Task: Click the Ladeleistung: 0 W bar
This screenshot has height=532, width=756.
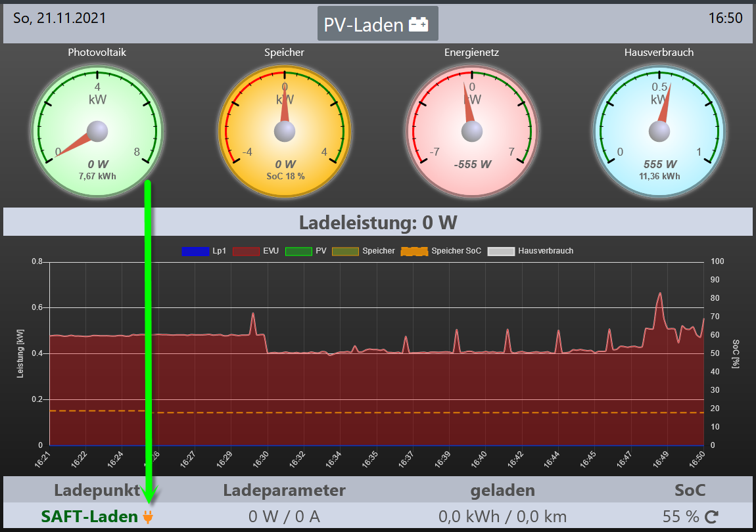Action: pos(378,222)
